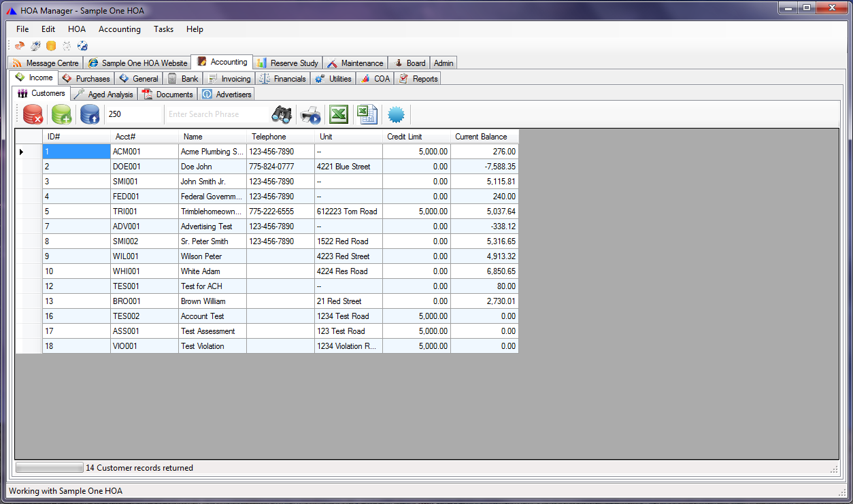Click the add new customer green database icon

[x=61, y=114]
